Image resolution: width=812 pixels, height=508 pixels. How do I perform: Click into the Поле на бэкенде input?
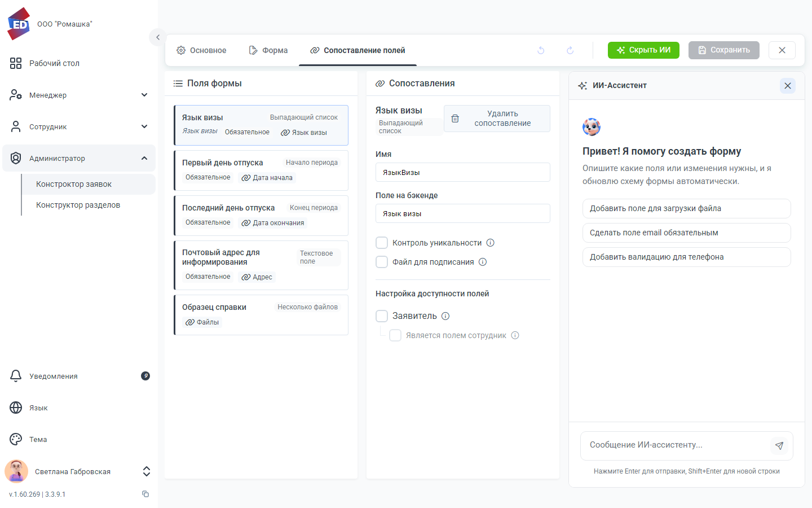[x=463, y=213]
